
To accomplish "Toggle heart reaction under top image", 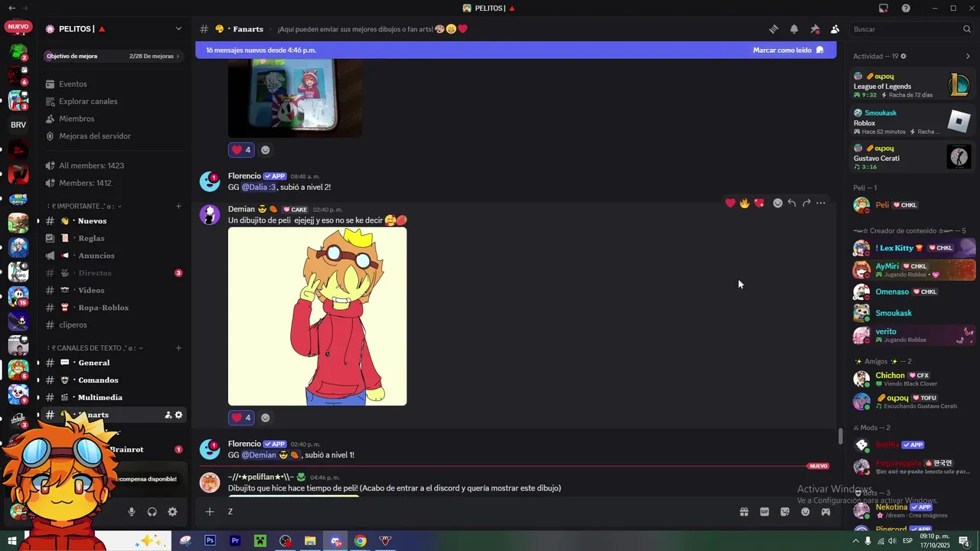I will point(241,150).
